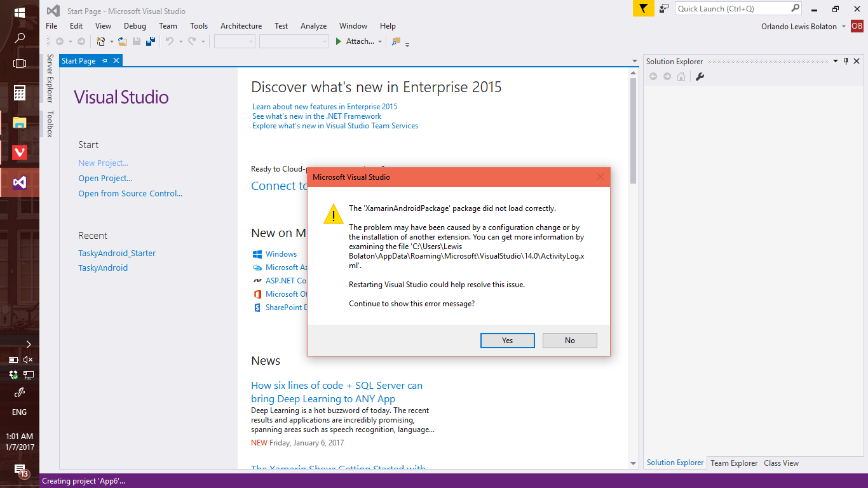Click No in the error dialog
Image resolution: width=868 pixels, height=488 pixels.
(x=570, y=341)
